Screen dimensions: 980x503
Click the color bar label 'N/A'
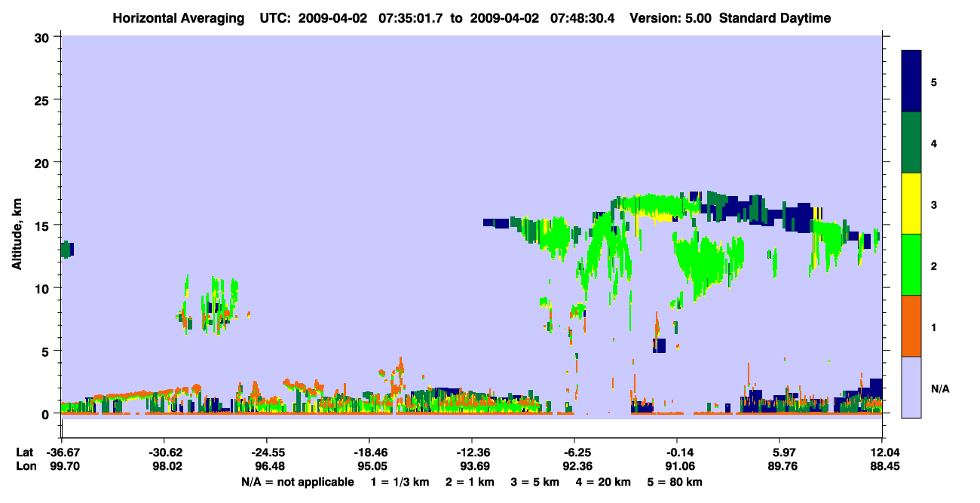point(939,388)
